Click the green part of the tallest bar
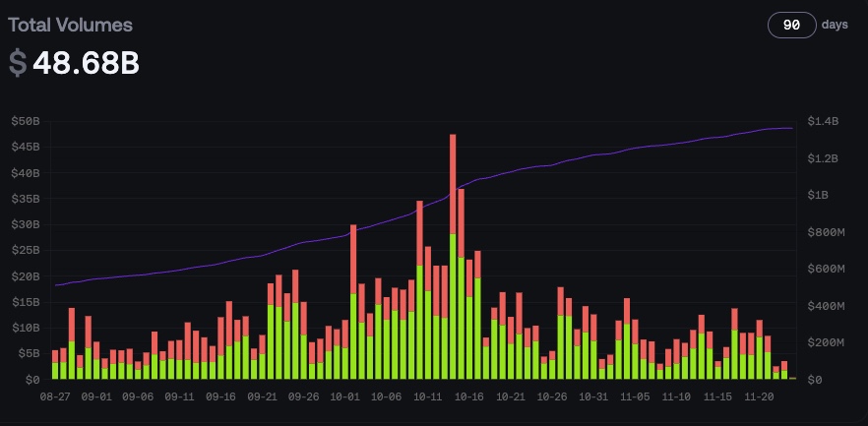 click(x=453, y=305)
